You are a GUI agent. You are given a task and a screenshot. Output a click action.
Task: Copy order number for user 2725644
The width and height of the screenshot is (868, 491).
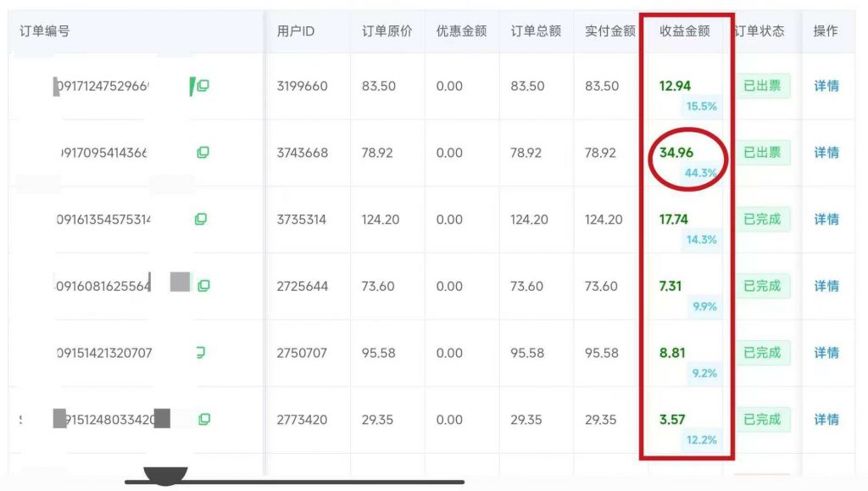203,286
